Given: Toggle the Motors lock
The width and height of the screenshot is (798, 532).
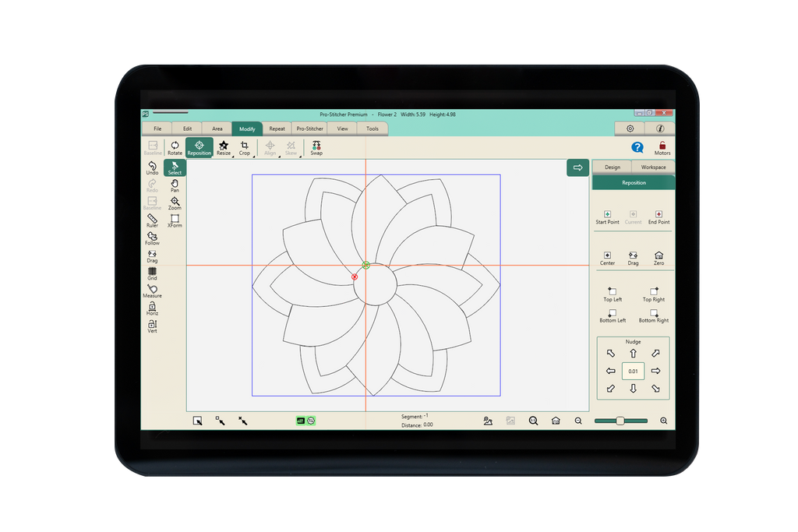Looking at the screenshot, I should click(662, 147).
